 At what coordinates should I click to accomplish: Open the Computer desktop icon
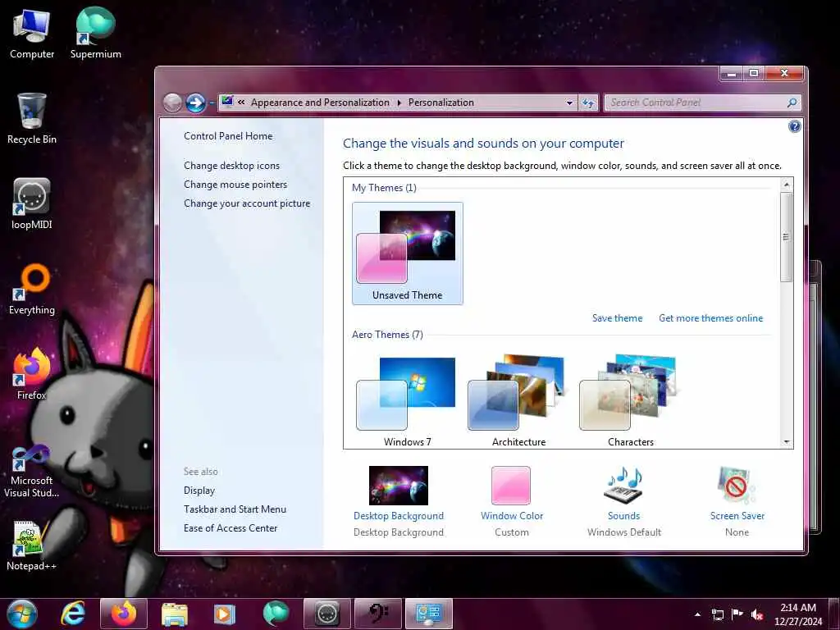(x=32, y=34)
